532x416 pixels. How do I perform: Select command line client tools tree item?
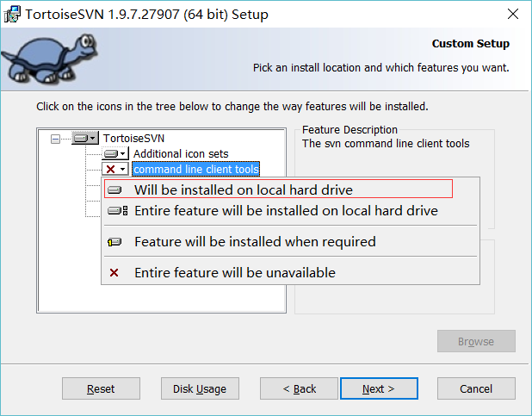[x=195, y=169]
